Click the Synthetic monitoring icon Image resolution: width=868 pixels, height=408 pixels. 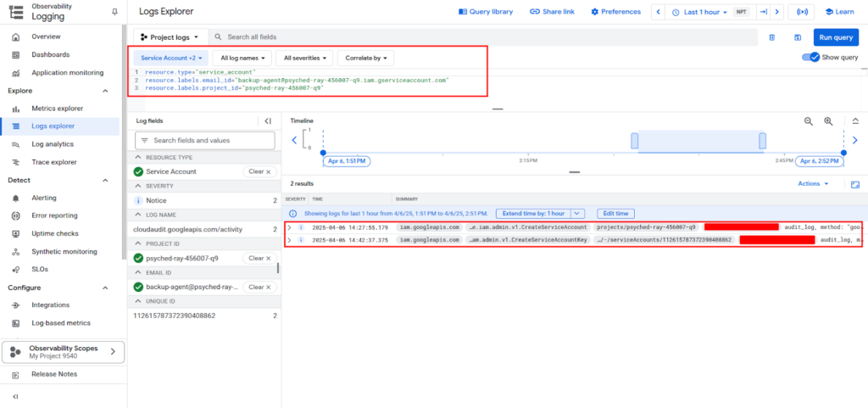click(16, 251)
